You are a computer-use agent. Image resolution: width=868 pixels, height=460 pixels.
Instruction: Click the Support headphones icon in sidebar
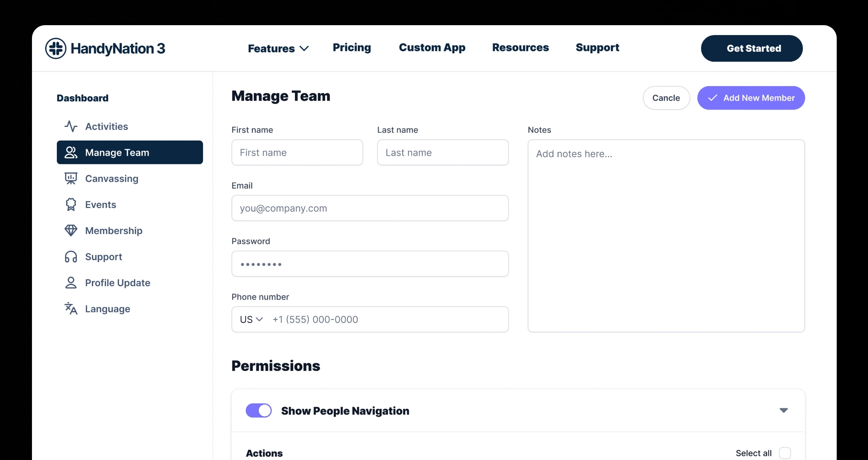click(x=71, y=257)
